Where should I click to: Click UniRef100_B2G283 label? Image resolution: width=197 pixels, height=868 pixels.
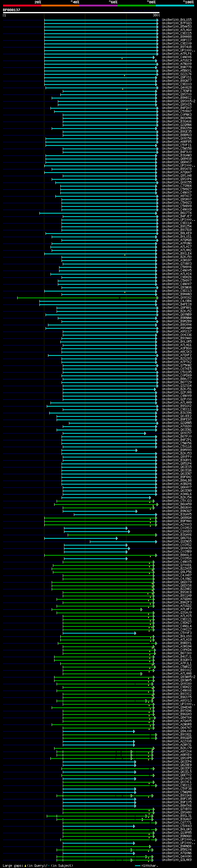point(176,358)
